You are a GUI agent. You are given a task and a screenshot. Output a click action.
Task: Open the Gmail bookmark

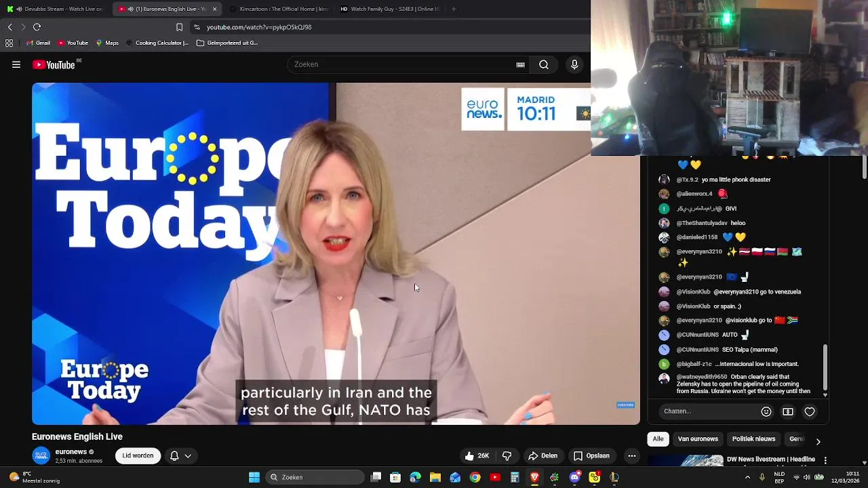(39, 43)
